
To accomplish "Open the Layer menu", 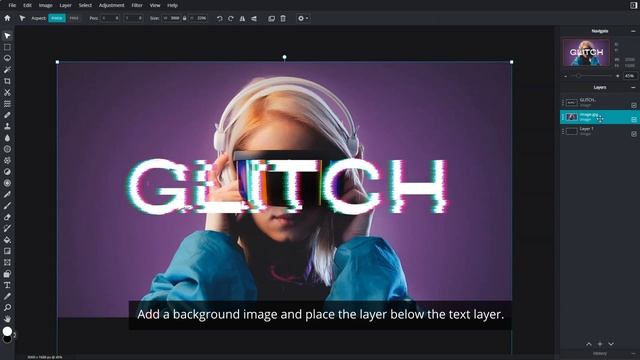I will coord(65,5).
